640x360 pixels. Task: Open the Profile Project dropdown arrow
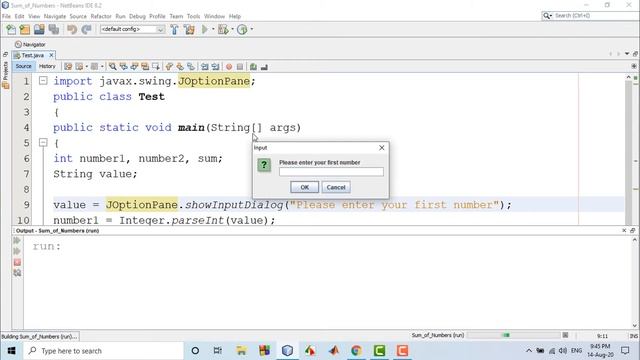tap(251, 29)
